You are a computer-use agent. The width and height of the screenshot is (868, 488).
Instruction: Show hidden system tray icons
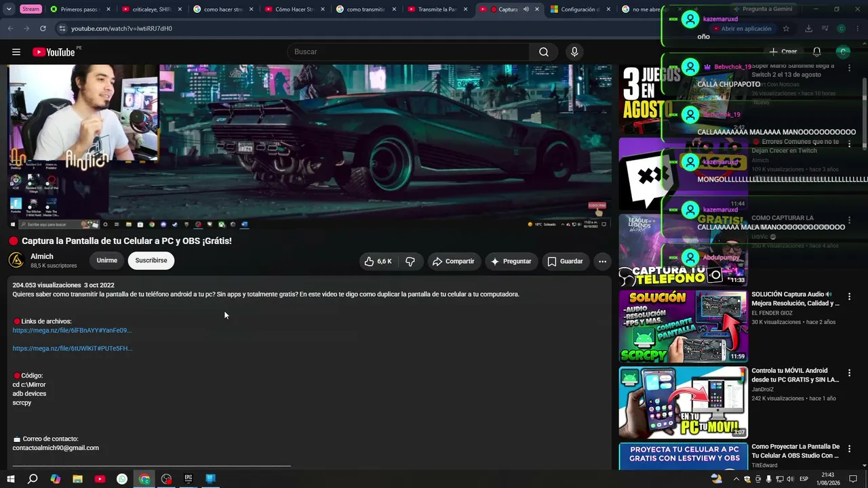pos(736,479)
